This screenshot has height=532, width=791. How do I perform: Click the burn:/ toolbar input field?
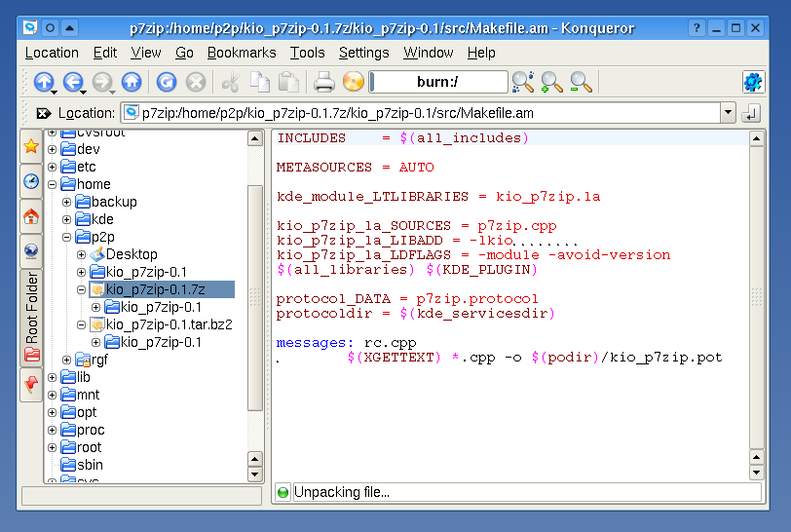[438, 82]
